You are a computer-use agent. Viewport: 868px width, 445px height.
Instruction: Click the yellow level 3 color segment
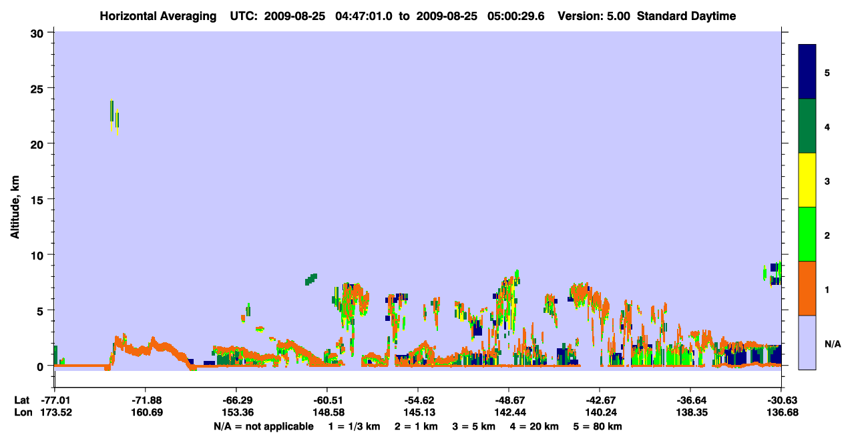[807, 180]
